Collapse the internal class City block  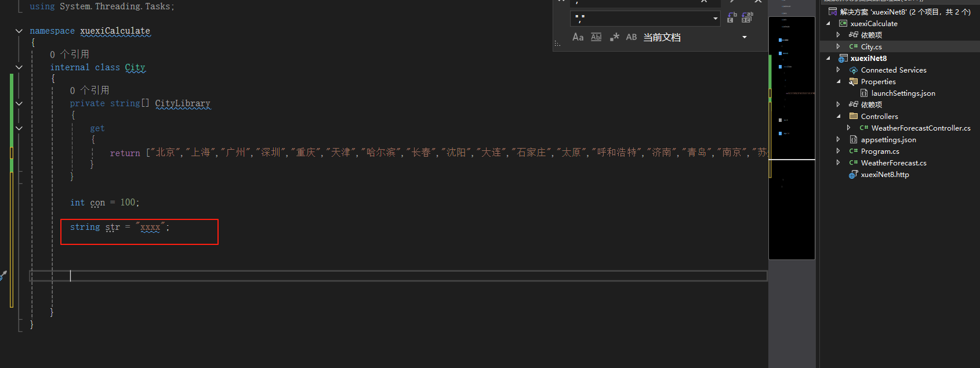click(x=19, y=67)
